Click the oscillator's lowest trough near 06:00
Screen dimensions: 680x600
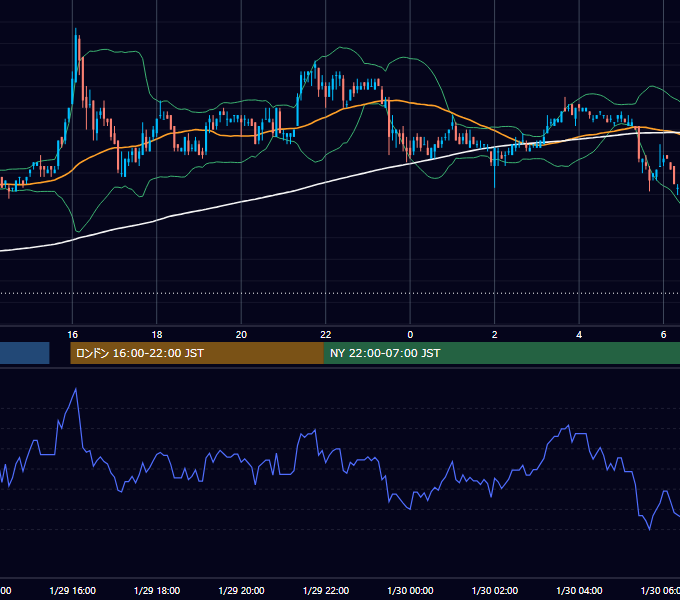650,529
